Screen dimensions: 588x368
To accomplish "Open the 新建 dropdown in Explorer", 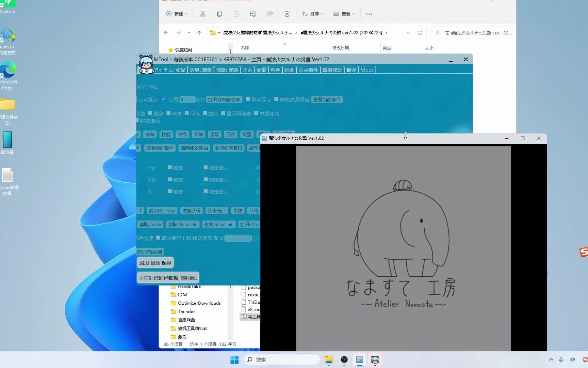I will [177, 14].
